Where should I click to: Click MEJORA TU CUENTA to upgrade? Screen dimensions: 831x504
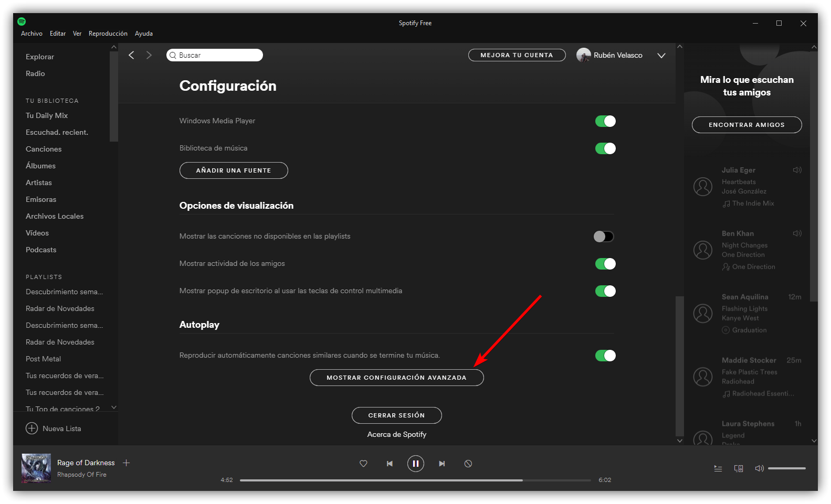click(x=517, y=55)
